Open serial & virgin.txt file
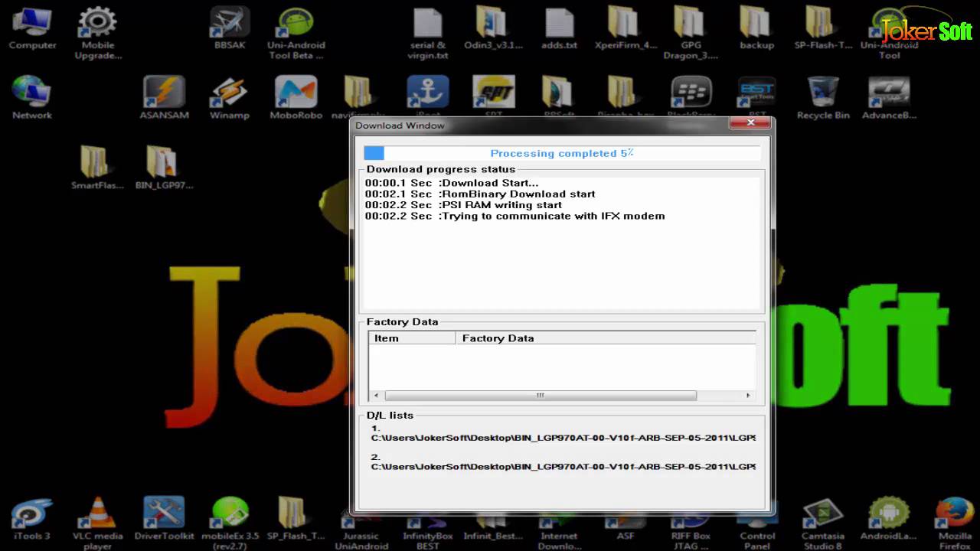This screenshot has height=551, width=980. (428, 34)
